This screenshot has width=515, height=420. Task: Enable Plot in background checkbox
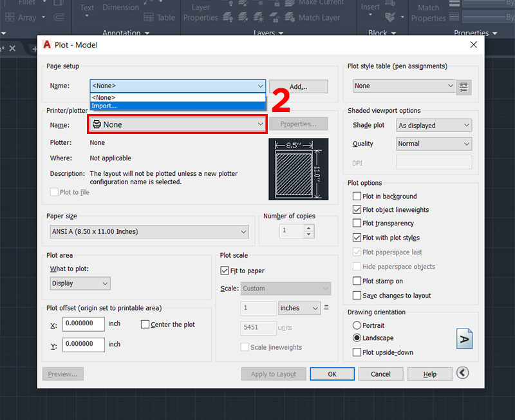(357, 196)
